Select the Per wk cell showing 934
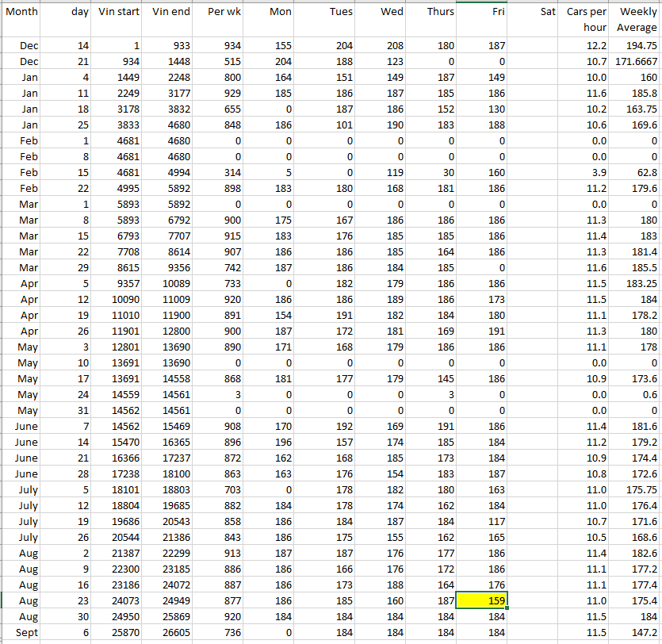The width and height of the screenshot is (662, 644). [x=219, y=46]
